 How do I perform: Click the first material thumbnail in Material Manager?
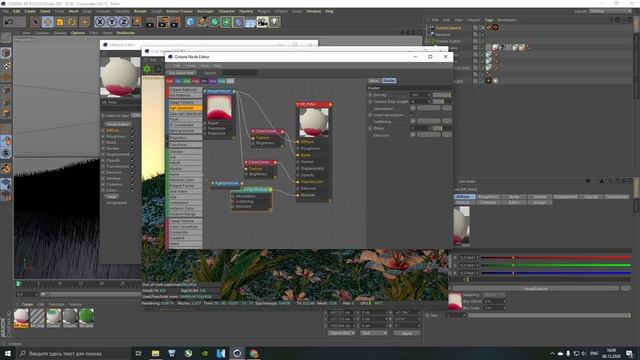coord(21,318)
